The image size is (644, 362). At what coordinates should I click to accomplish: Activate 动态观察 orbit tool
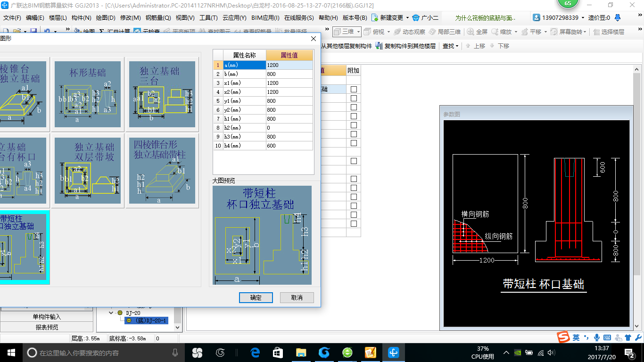click(410, 32)
